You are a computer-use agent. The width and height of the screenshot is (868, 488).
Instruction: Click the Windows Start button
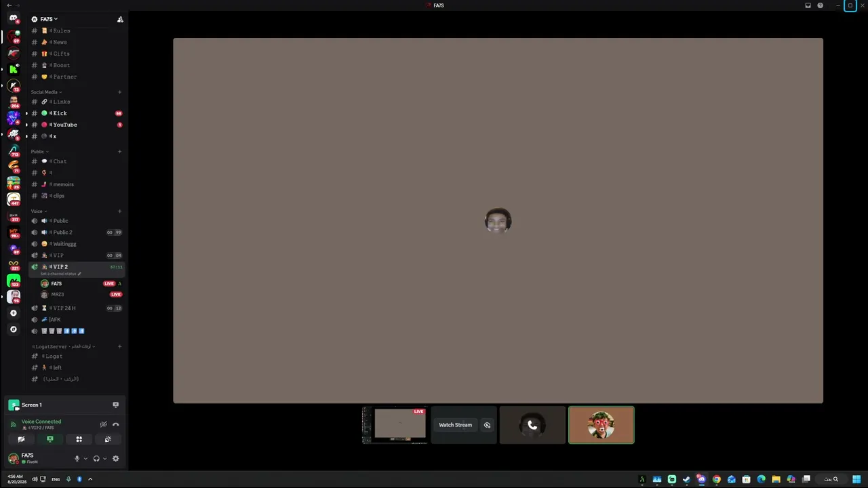point(856,479)
